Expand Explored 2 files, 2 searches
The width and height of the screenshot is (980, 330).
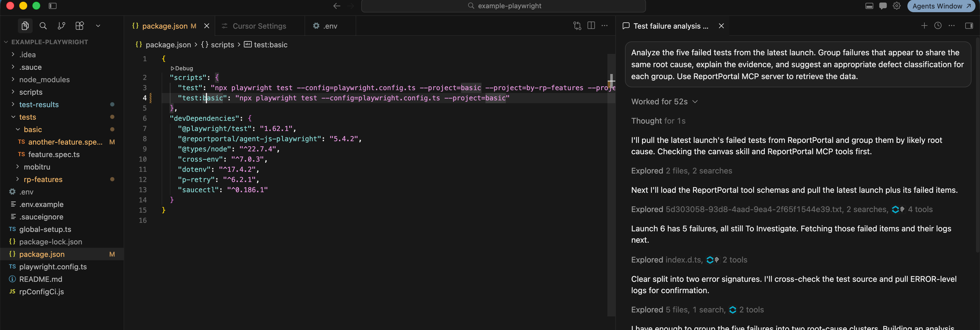click(681, 171)
